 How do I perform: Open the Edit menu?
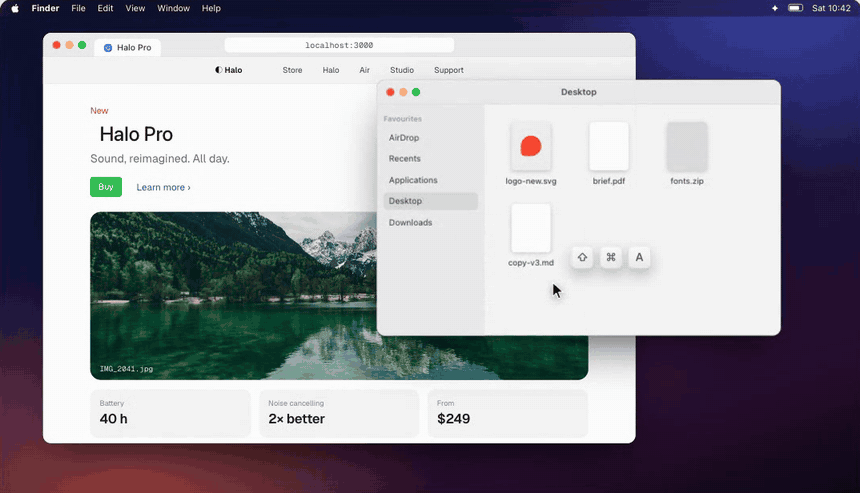105,8
